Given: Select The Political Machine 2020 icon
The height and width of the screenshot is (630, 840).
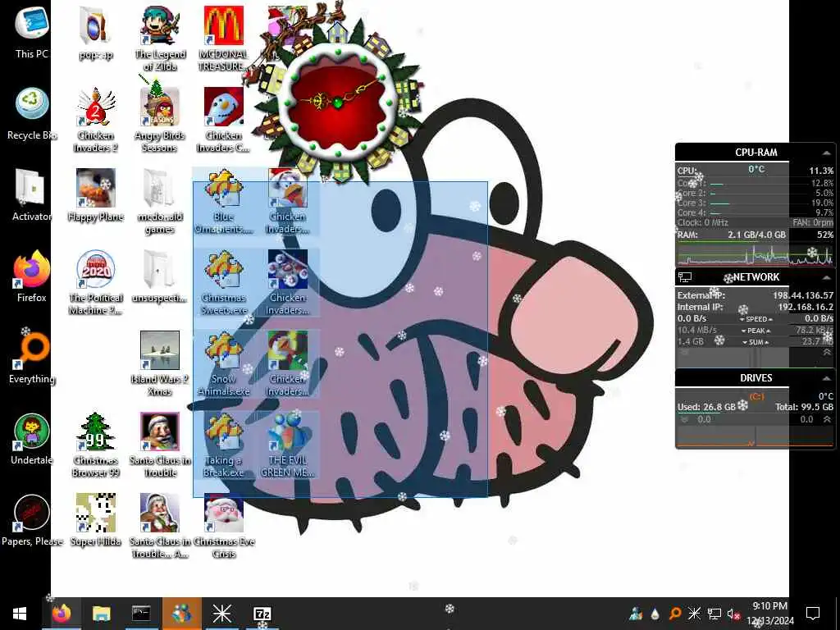Looking at the screenshot, I should click(x=95, y=283).
